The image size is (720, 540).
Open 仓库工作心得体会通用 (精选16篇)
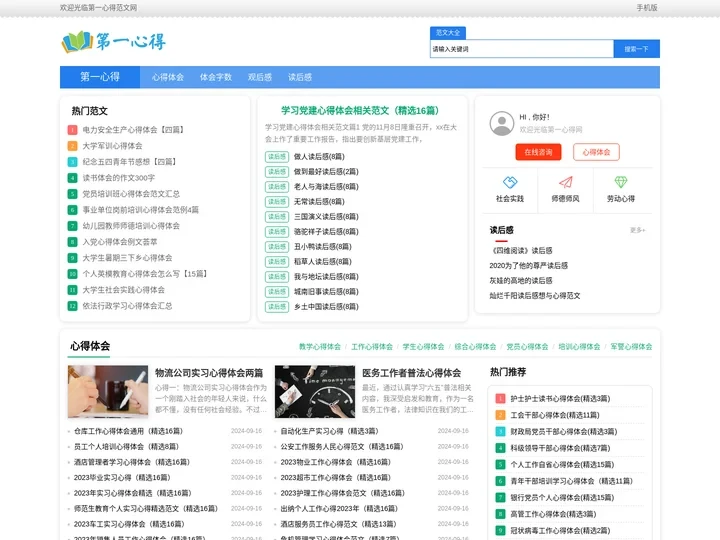point(128,431)
